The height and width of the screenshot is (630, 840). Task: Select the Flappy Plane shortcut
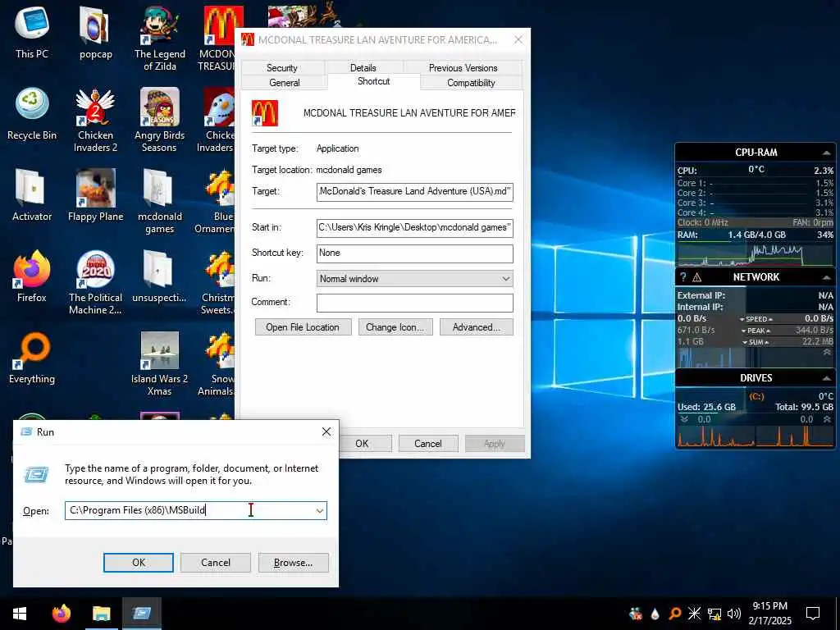click(95, 195)
